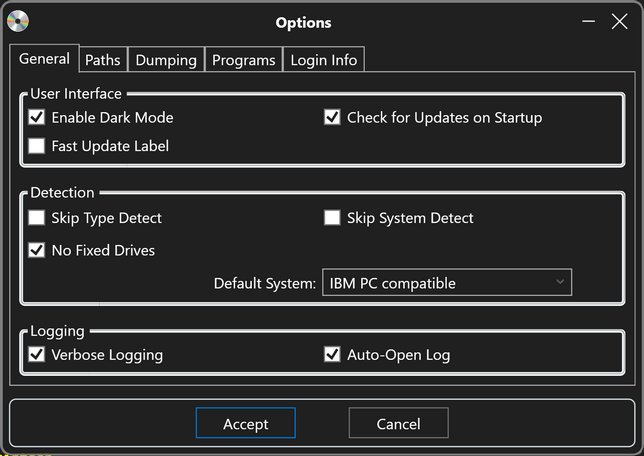Click the Accept button

[246, 423]
